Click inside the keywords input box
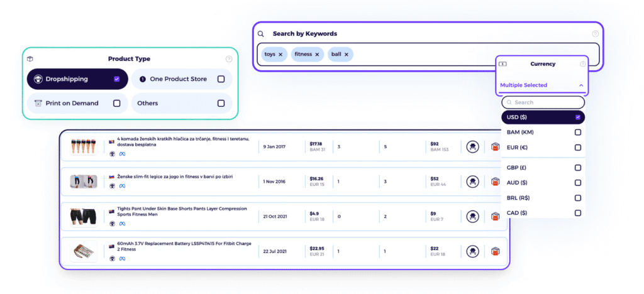 click(428, 54)
